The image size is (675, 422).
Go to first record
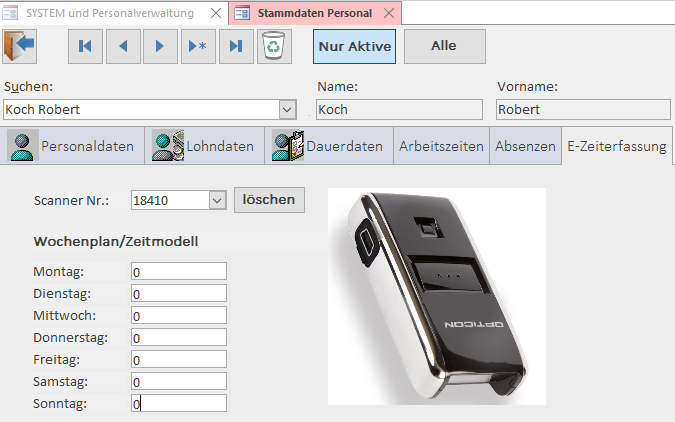85,47
